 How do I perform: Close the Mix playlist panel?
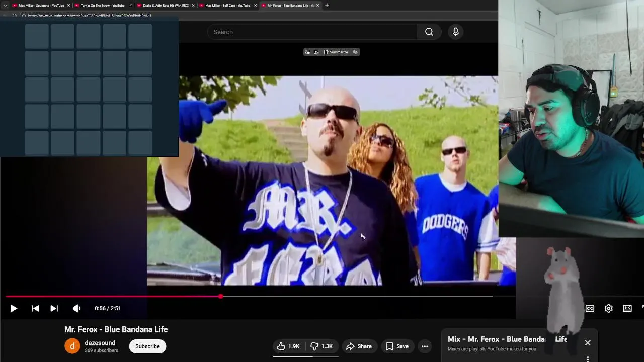coord(588,343)
